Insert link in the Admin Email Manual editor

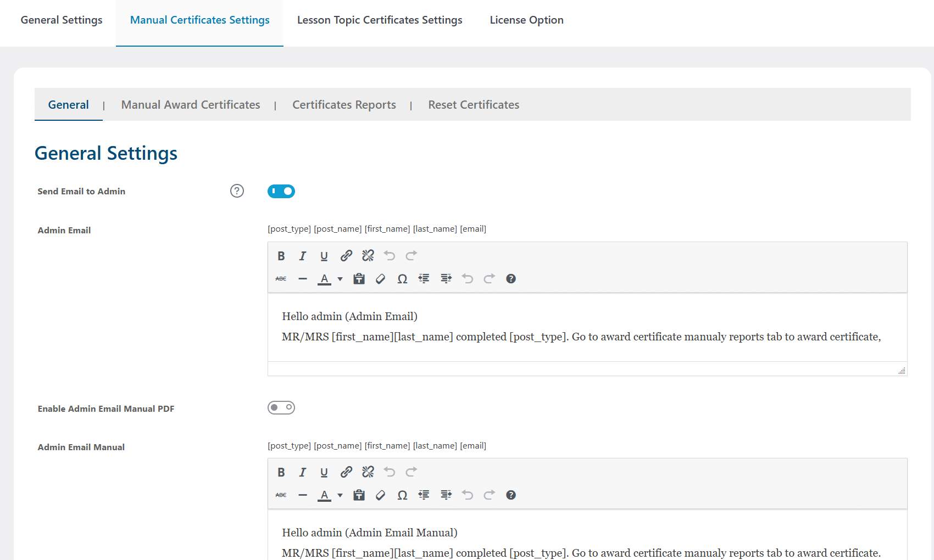(346, 472)
